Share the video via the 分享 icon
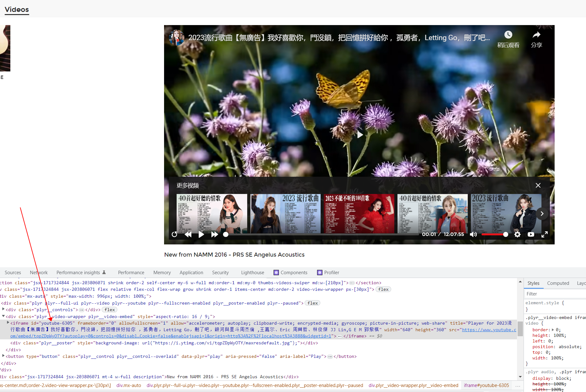The width and height of the screenshot is (586, 392). (x=536, y=35)
